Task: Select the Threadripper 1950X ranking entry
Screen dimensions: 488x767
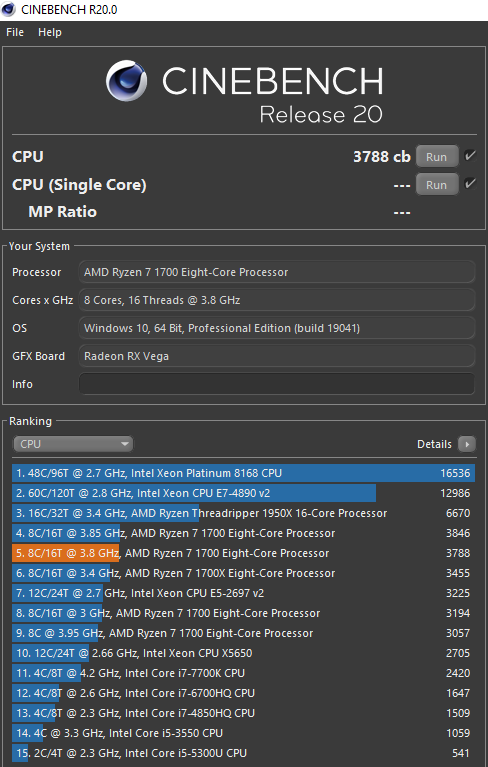Action: point(244,513)
